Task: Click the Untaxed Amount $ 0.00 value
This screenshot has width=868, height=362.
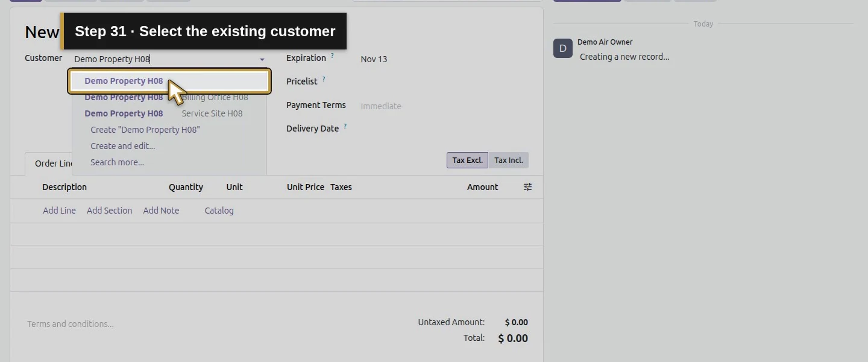Action: pos(516,322)
